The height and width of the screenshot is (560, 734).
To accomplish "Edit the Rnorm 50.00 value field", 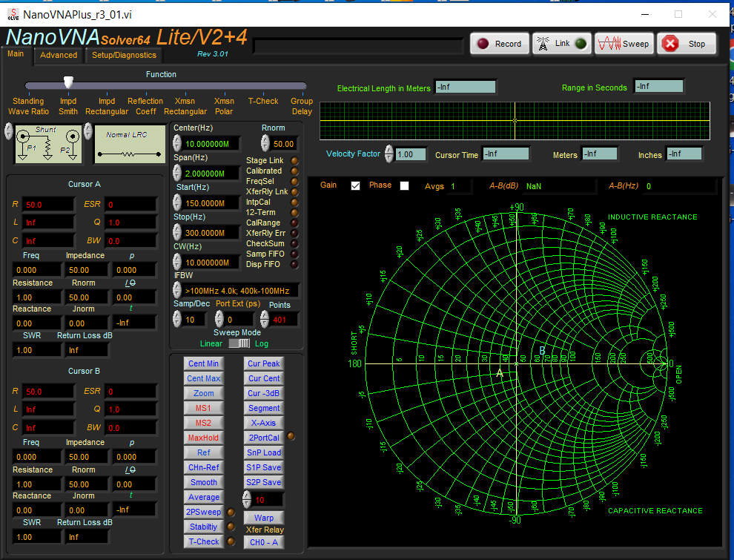I will (284, 144).
